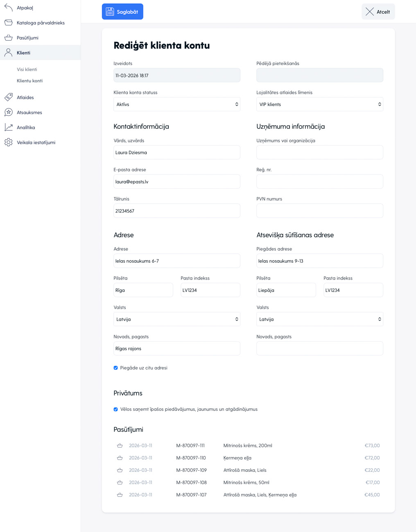This screenshot has height=532, width=416.
Task: Toggle the special offers consent checkbox
Action: [x=116, y=409]
